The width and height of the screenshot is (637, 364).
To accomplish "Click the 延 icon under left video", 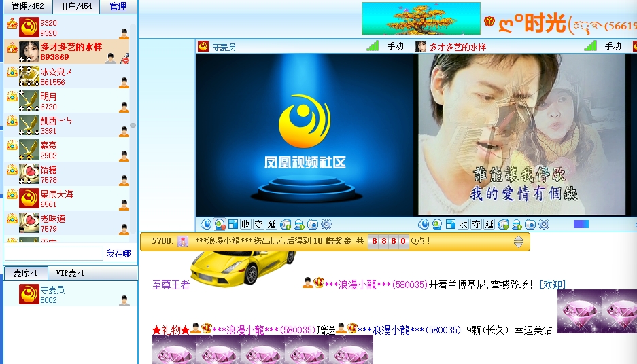I will tap(271, 224).
